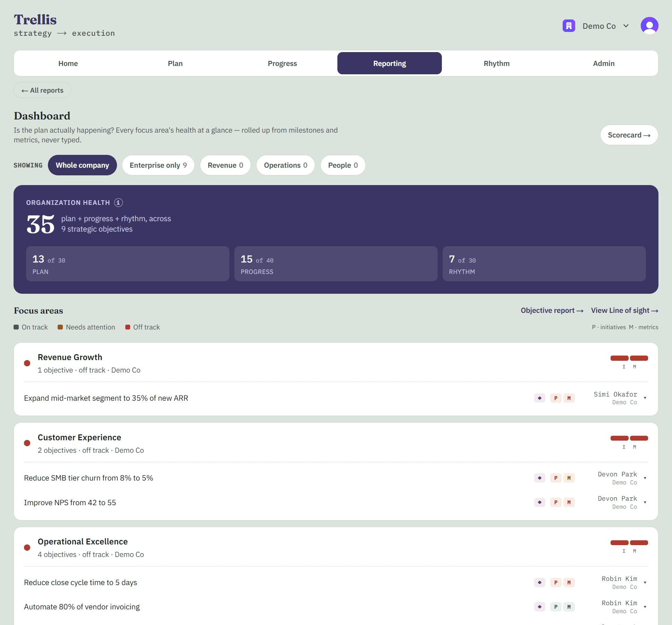Click P badge for Expand mid-market segment

[556, 398]
